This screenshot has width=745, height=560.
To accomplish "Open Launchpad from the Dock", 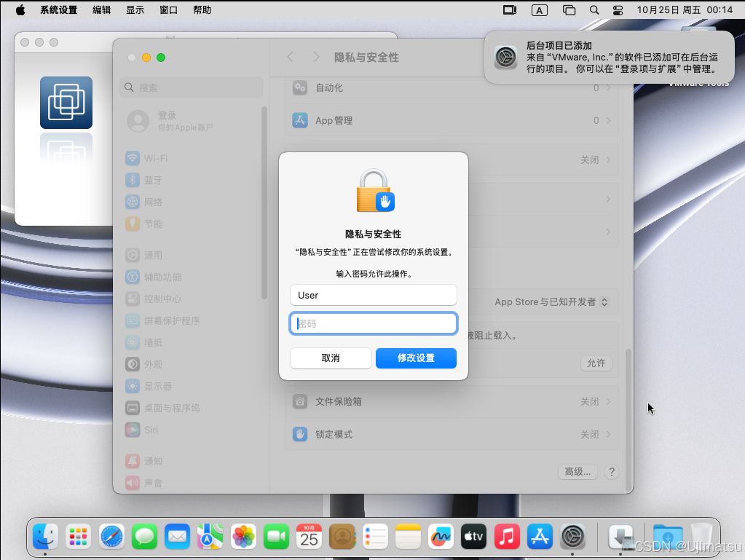I will coord(79,536).
